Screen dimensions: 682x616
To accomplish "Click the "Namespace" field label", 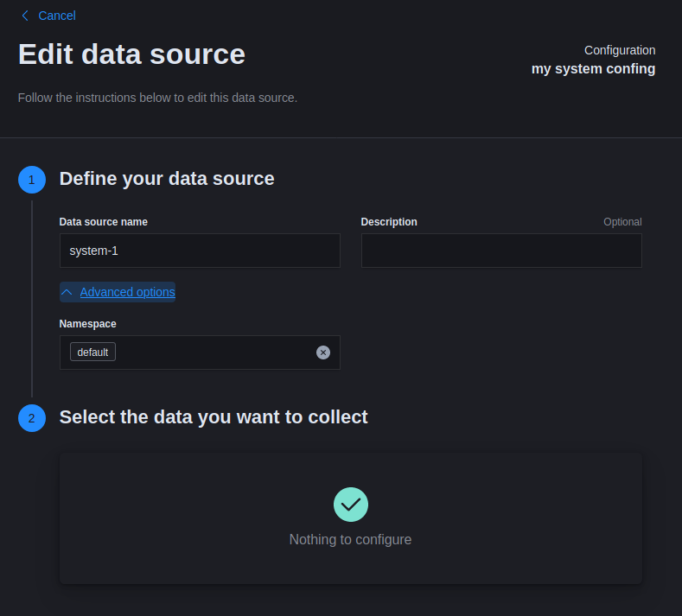I will tap(87, 324).
